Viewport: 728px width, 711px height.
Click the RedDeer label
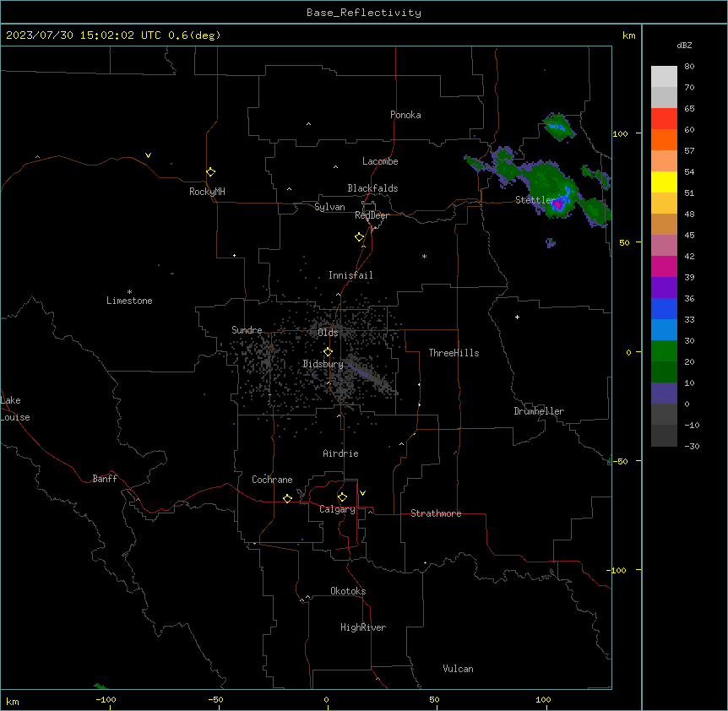[x=372, y=215]
